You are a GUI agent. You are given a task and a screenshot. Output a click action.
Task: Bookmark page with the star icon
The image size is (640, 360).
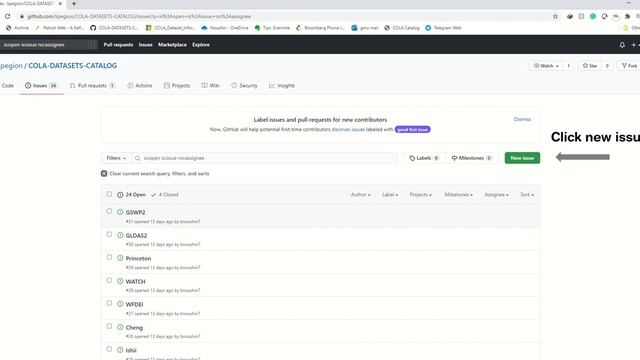[x=556, y=16]
